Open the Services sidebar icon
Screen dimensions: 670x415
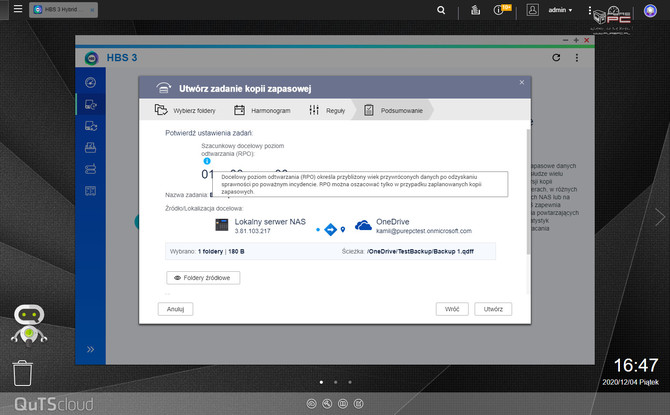coord(91,191)
